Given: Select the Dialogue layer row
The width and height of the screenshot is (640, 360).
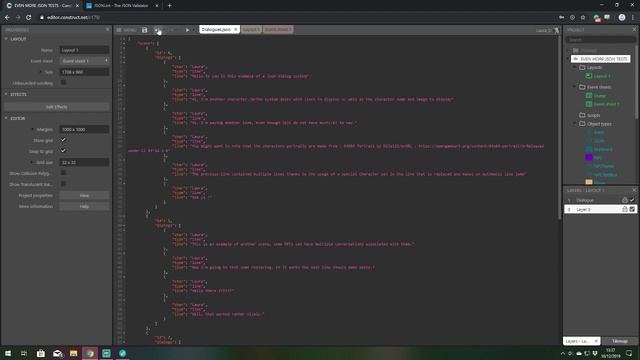Looking at the screenshot, I should pyautogui.click(x=600, y=200).
